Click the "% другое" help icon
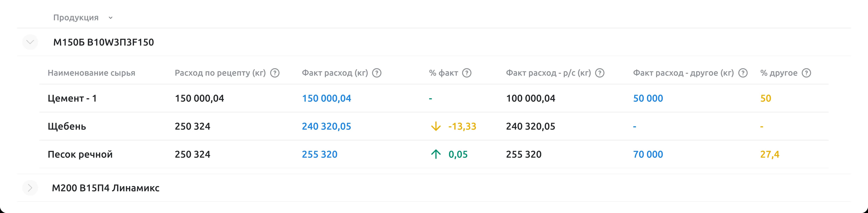Image resolution: width=868 pixels, height=213 pixels. [806, 73]
